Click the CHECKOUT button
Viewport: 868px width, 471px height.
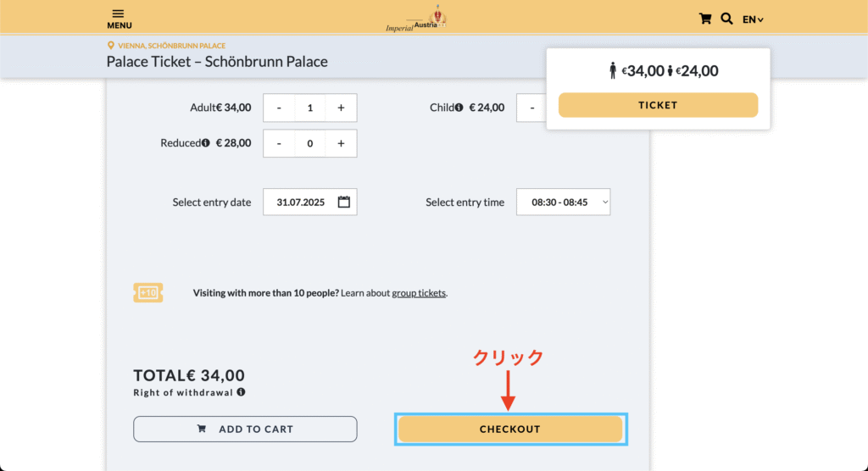click(x=509, y=429)
